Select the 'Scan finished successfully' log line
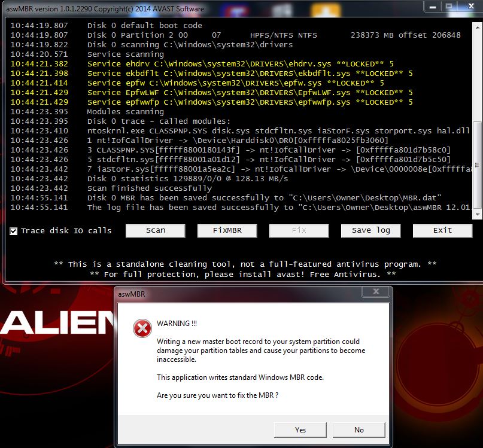Viewport: 483px width, 448px height. tap(111, 188)
